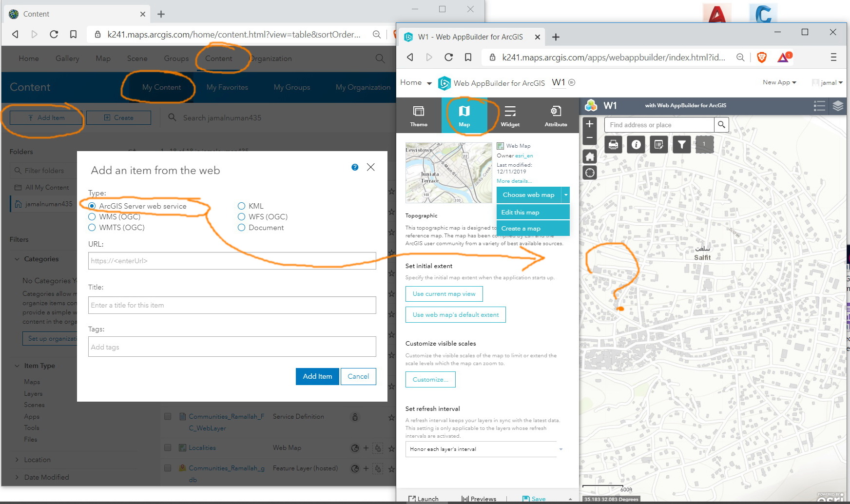
Task: Click the Topographic web map thumbnail
Action: click(449, 173)
